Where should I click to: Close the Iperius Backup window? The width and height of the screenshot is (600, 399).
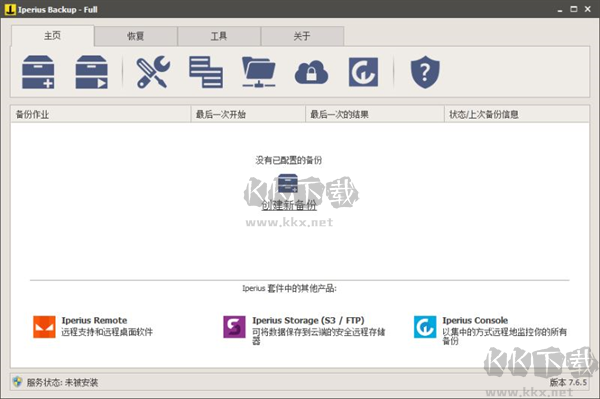pyautogui.click(x=588, y=9)
